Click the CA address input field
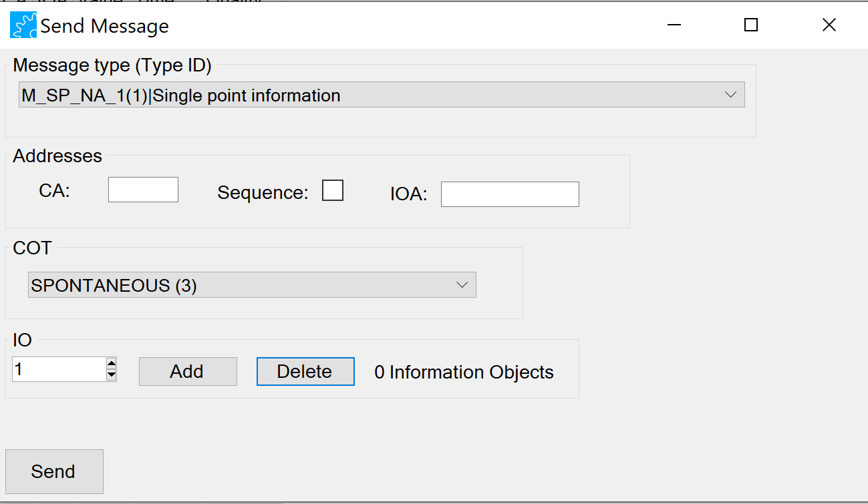This screenshot has width=868, height=504. click(x=143, y=190)
